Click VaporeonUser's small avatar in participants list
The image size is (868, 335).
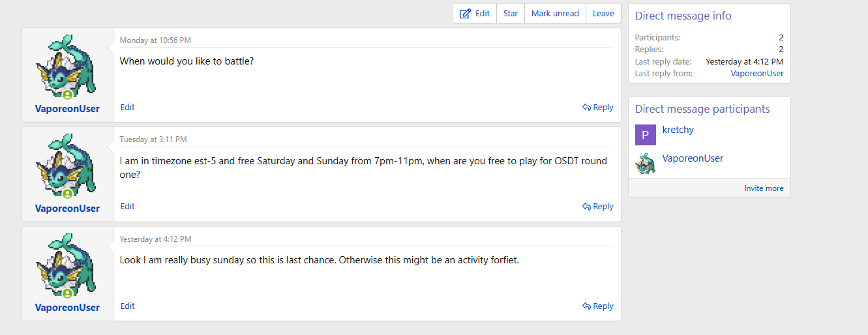click(645, 164)
